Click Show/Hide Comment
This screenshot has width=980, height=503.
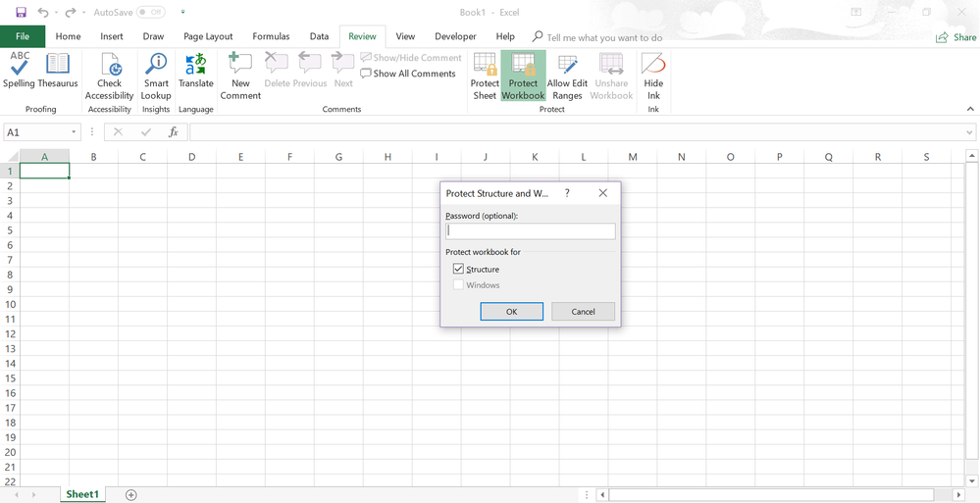click(x=411, y=58)
